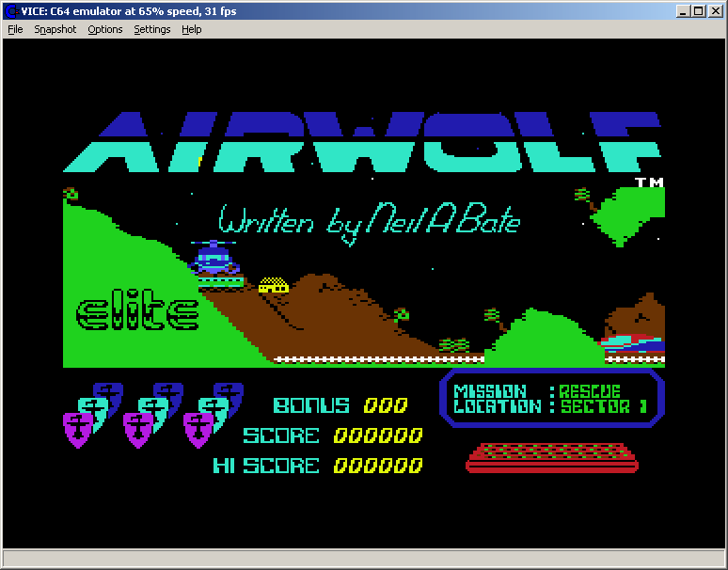Viewport: 728px width, 570px height.
Task: Minimize the VICE emulator window
Action: click(x=682, y=11)
